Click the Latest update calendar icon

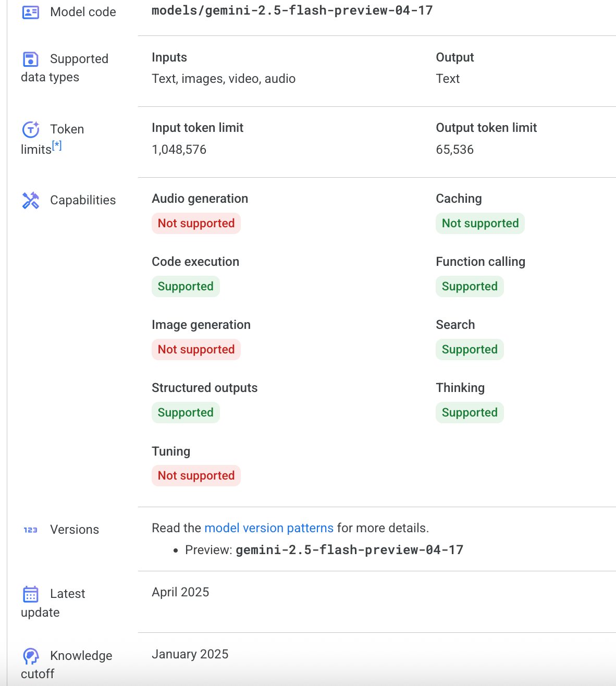pos(31,594)
